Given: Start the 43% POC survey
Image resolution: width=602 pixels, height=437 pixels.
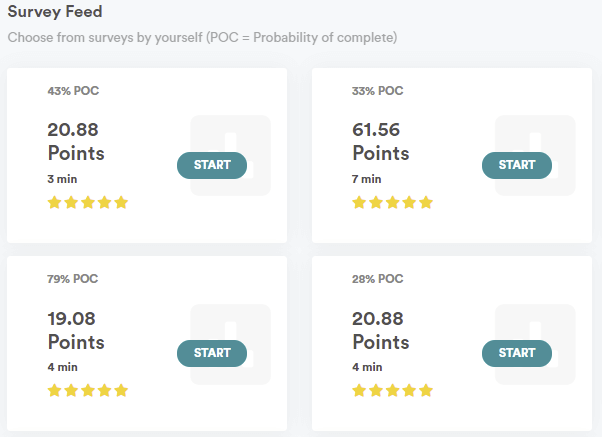Looking at the screenshot, I should [x=212, y=165].
